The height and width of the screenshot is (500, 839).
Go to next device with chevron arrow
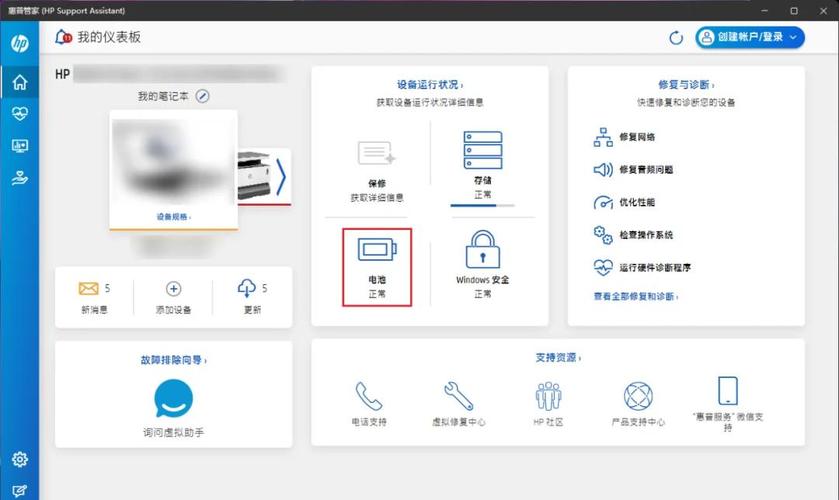tap(281, 176)
